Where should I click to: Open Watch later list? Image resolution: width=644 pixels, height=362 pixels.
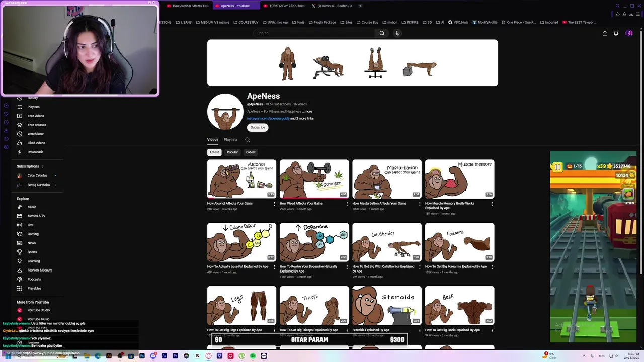35,134
